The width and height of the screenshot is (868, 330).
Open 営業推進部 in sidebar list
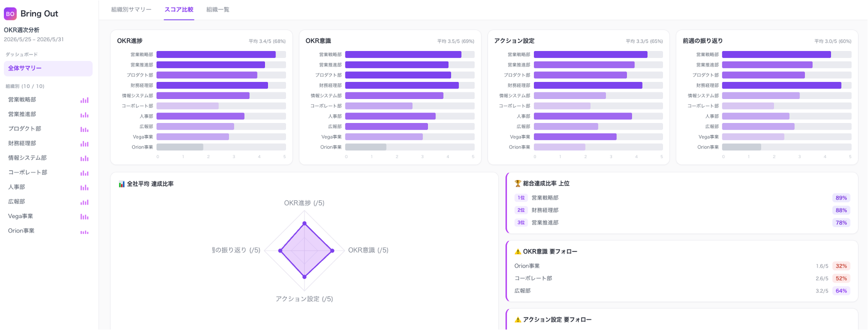[48, 114]
